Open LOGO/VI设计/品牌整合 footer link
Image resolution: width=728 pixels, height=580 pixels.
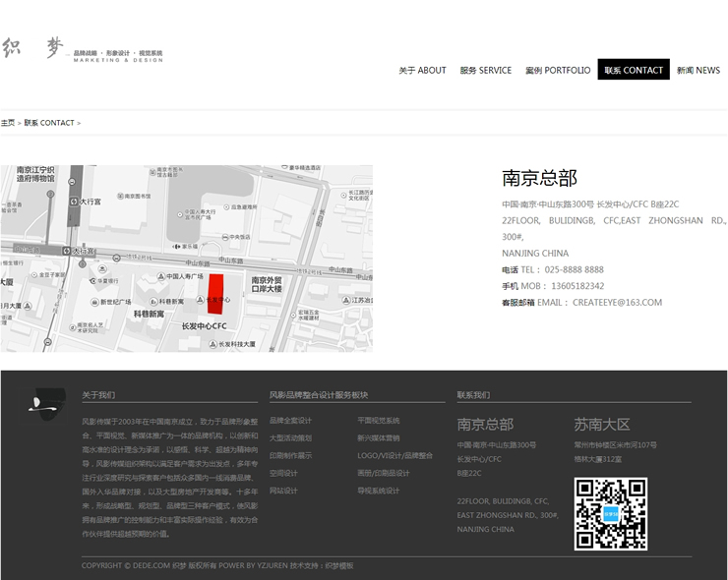pos(394,455)
